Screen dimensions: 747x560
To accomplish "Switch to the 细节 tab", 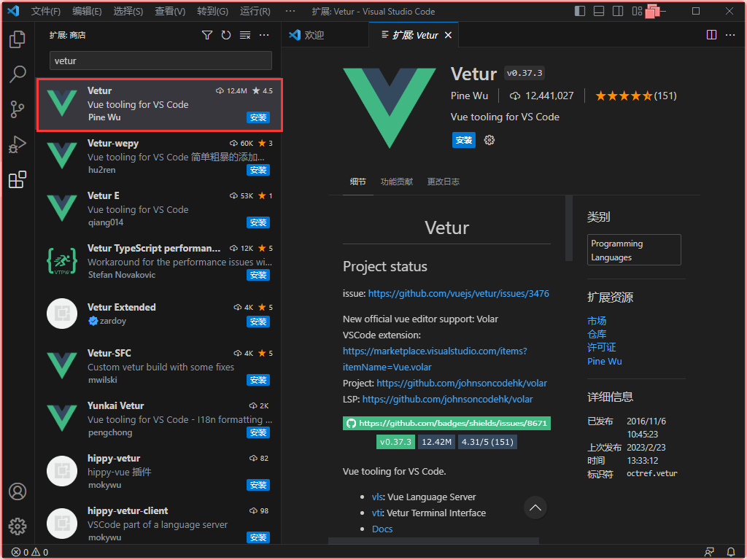I will click(357, 182).
